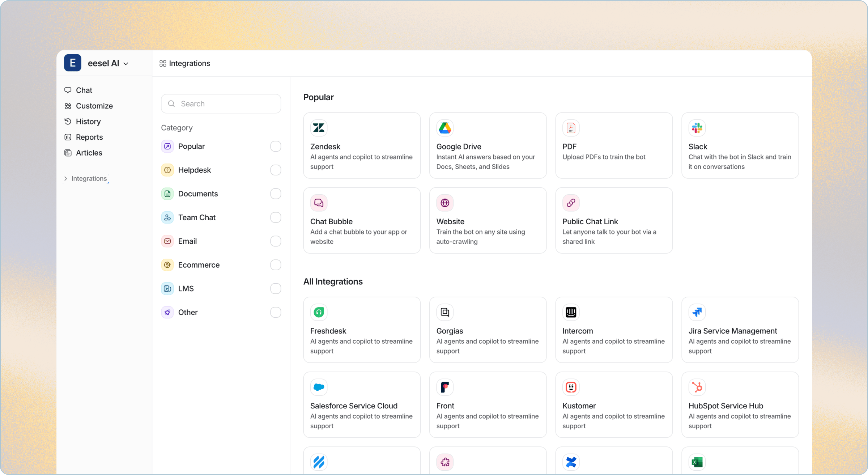Select the Other category checkbox
This screenshot has height=475, width=868.
tap(276, 312)
